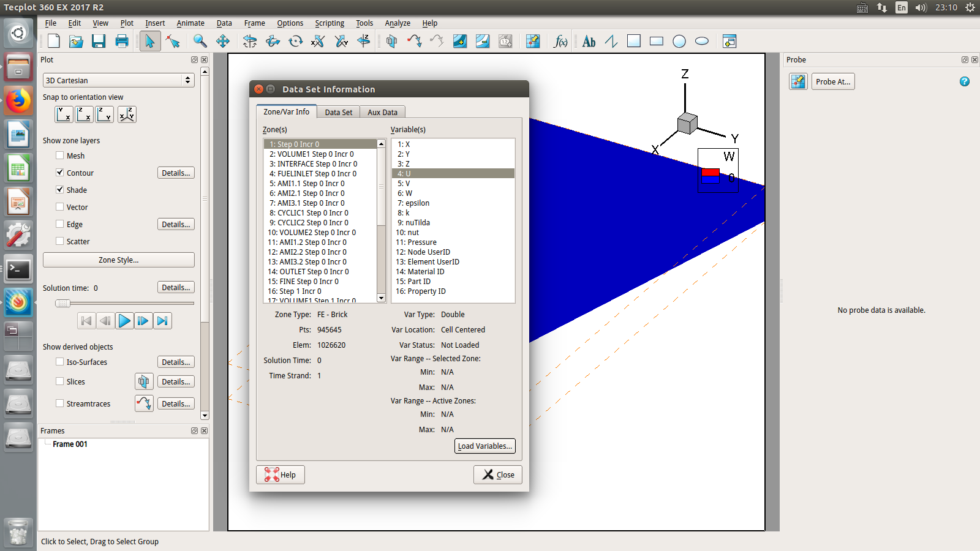Open the 3D Cartesian plot type dropdown

(x=119, y=80)
